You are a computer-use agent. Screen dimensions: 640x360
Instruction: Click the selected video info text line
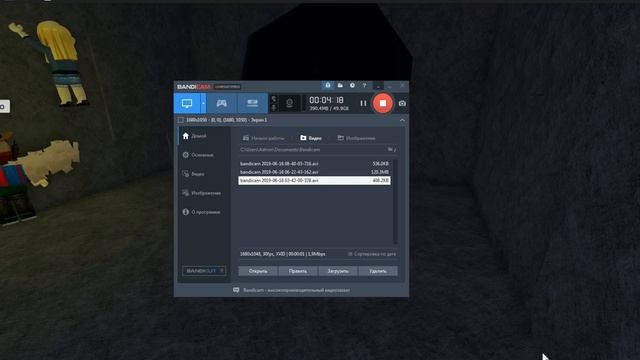282,254
